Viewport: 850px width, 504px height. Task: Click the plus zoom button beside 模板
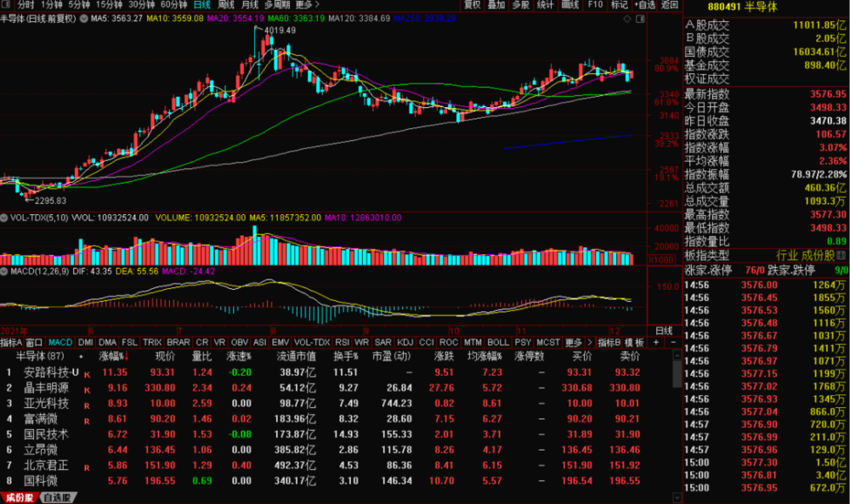(655, 342)
